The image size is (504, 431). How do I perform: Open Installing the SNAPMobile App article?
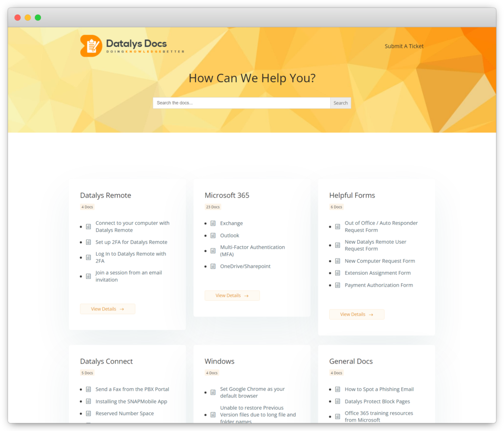[x=131, y=401]
